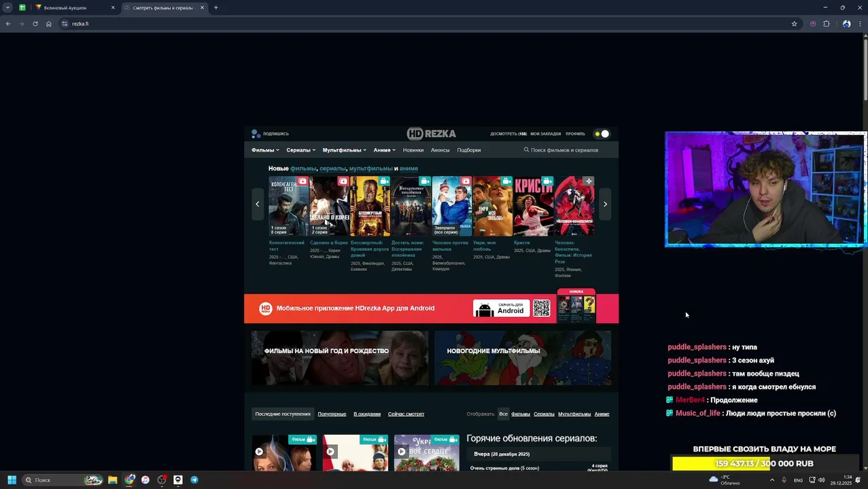Filter display by Фильмы
The height and width of the screenshot is (489, 868).
(x=521, y=414)
